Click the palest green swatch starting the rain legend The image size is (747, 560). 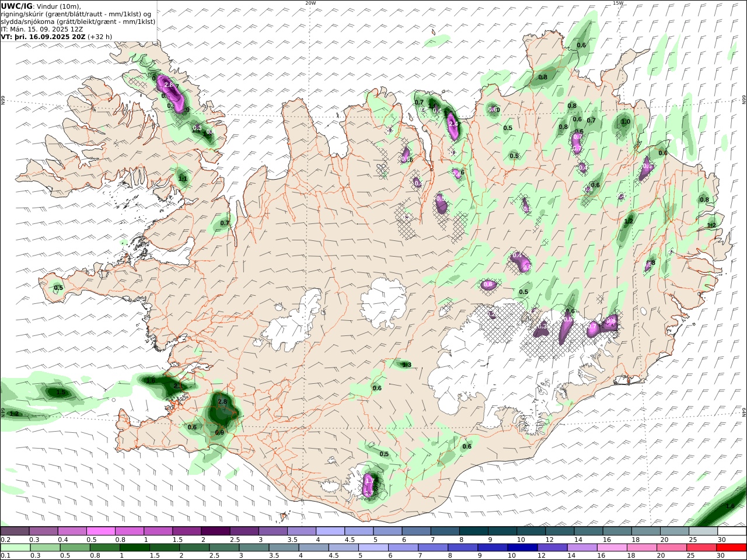[15, 548]
